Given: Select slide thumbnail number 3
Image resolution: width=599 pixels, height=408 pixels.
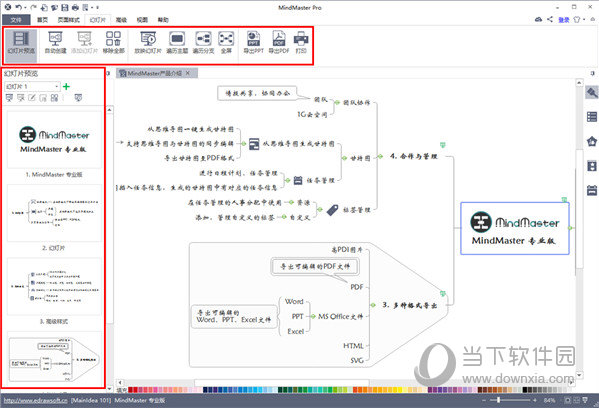Looking at the screenshot, I should pyautogui.click(x=54, y=286).
